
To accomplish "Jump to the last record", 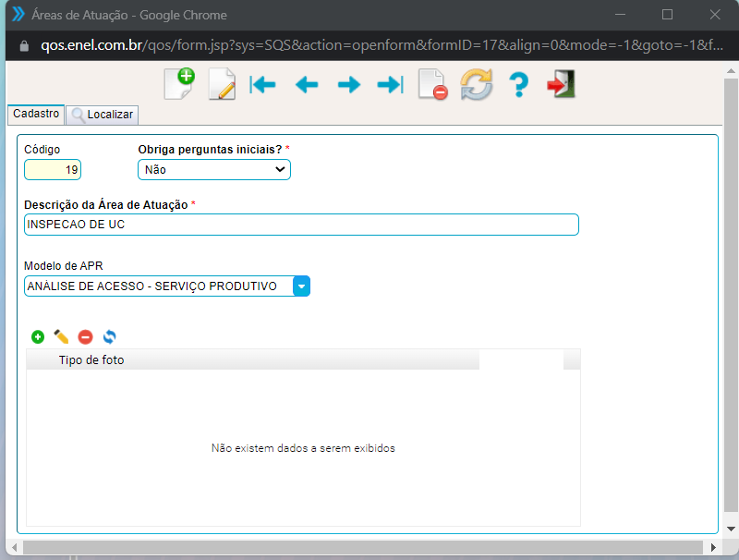I will coord(390,85).
